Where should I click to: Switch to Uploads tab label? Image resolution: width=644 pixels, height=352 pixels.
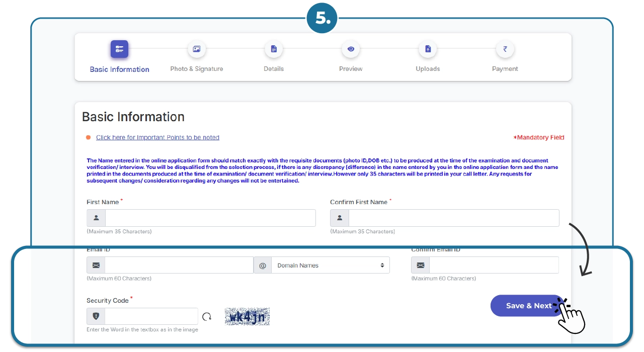[x=428, y=69]
